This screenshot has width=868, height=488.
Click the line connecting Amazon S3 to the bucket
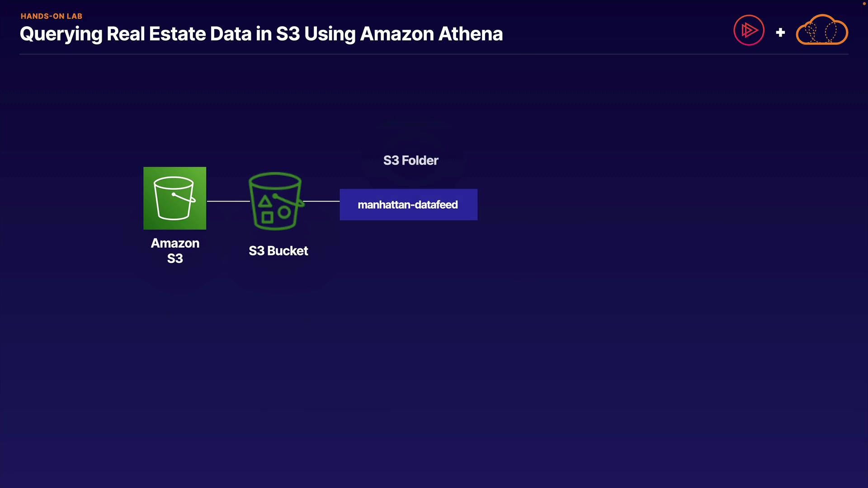(228, 201)
